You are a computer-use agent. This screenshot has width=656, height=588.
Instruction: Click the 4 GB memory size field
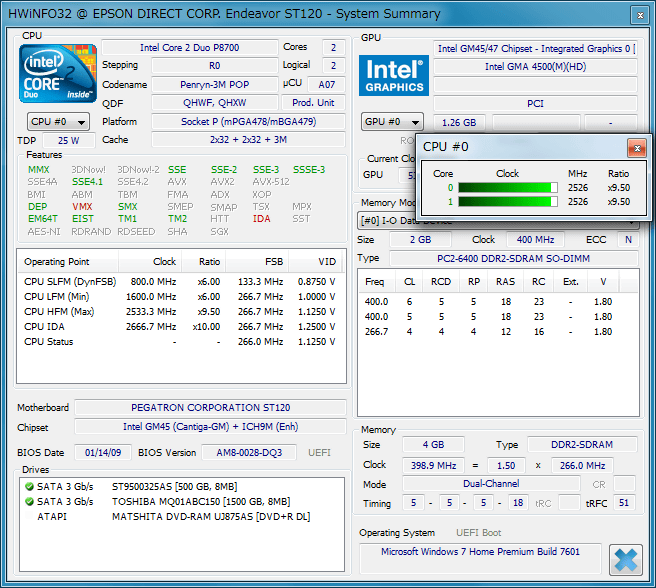(x=433, y=444)
